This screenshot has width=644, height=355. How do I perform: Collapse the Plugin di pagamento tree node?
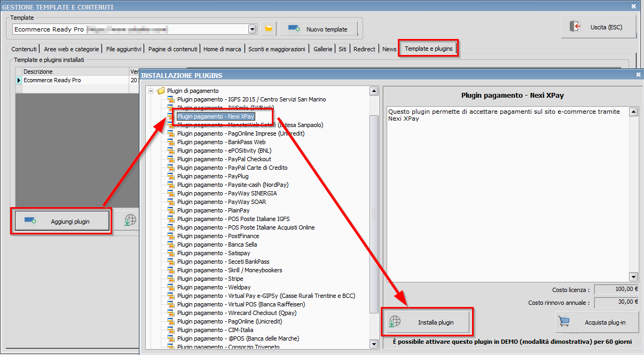[152, 91]
